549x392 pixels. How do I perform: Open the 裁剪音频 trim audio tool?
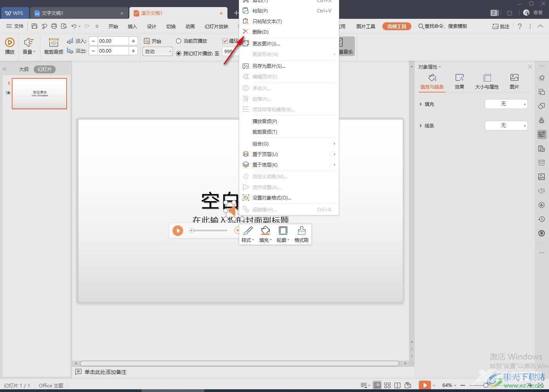pos(53,46)
